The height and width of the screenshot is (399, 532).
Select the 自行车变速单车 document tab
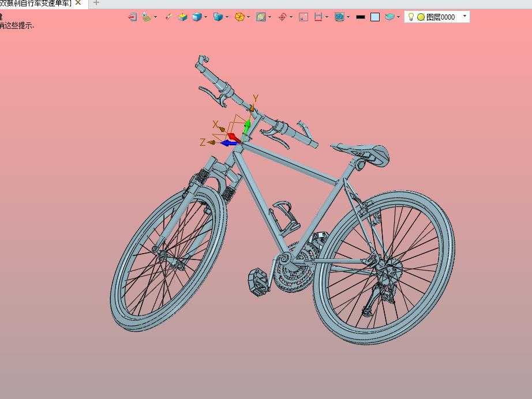[36, 3]
